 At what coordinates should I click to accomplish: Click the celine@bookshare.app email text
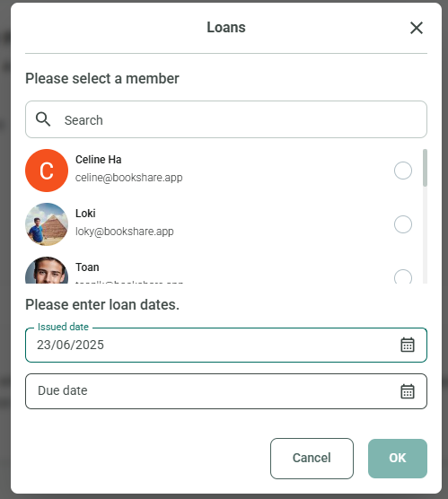click(129, 178)
